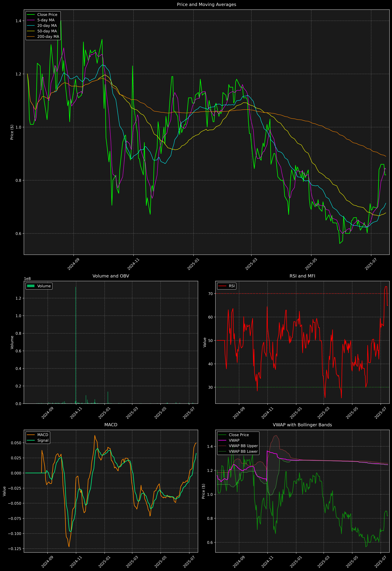Click the 'Value' axis label on RSI chart

[205, 342]
